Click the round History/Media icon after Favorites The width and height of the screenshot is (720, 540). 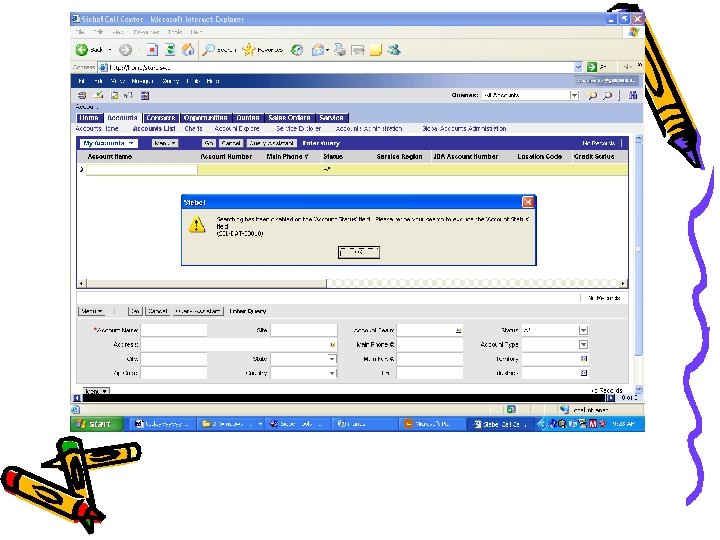click(297, 50)
